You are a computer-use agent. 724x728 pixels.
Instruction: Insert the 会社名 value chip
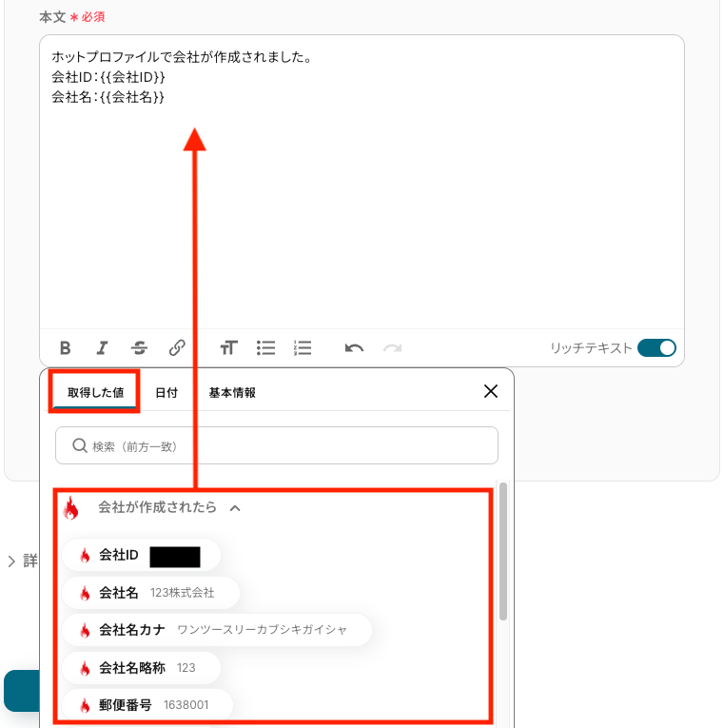tap(151, 593)
